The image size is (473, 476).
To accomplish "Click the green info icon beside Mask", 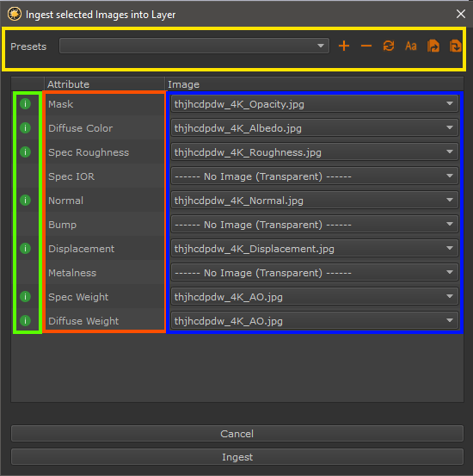I will [25, 104].
